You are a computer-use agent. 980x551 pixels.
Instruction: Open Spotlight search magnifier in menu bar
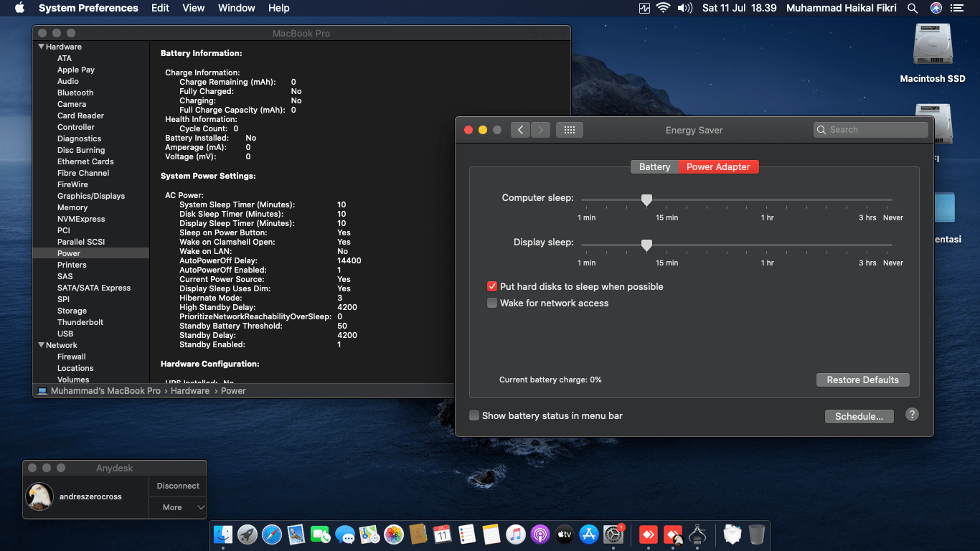click(x=913, y=8)
